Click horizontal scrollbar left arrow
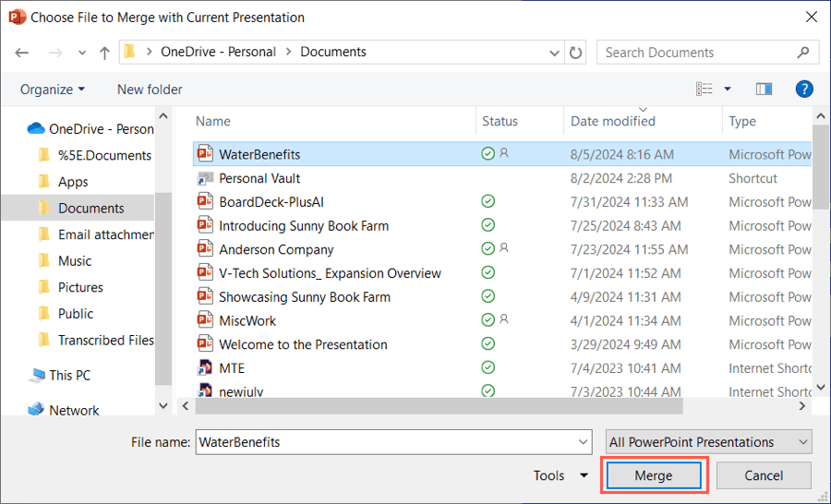 (186, 406)
